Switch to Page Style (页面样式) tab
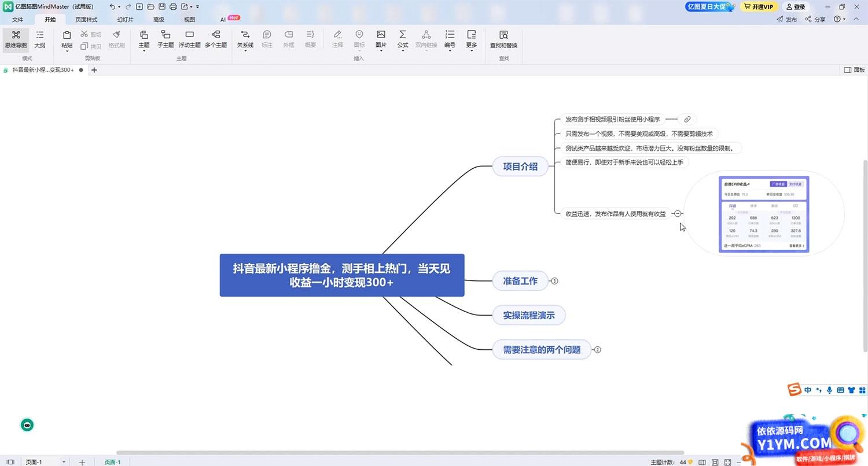 click(86, 19)
